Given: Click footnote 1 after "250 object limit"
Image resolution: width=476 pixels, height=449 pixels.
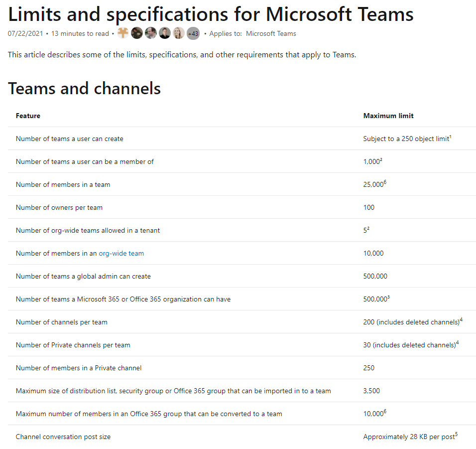Looking at the screenshot, I should click(x=450, y=137).
